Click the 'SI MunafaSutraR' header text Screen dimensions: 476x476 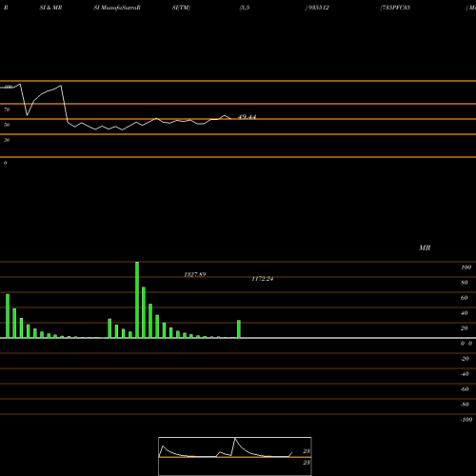pos(117,8)
